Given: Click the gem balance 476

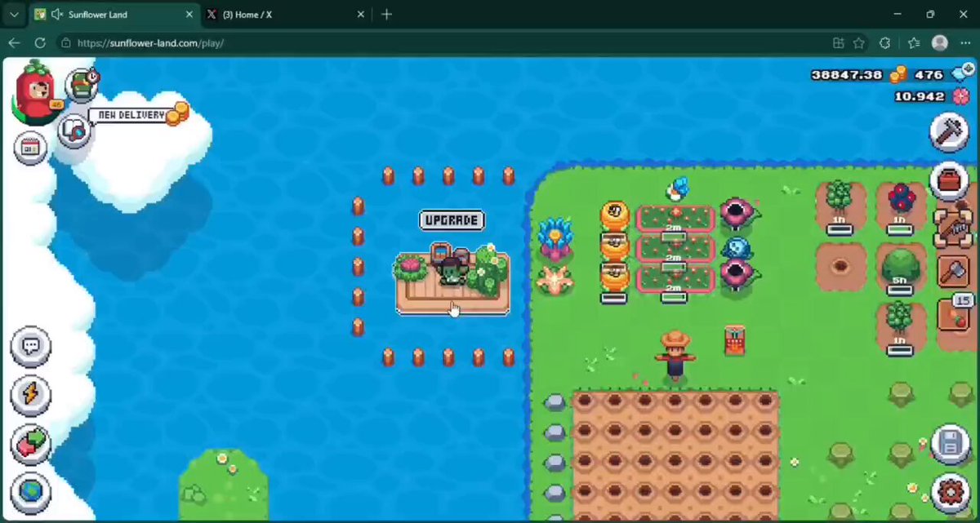Looking at the screenshot, I should coord(929,74).
